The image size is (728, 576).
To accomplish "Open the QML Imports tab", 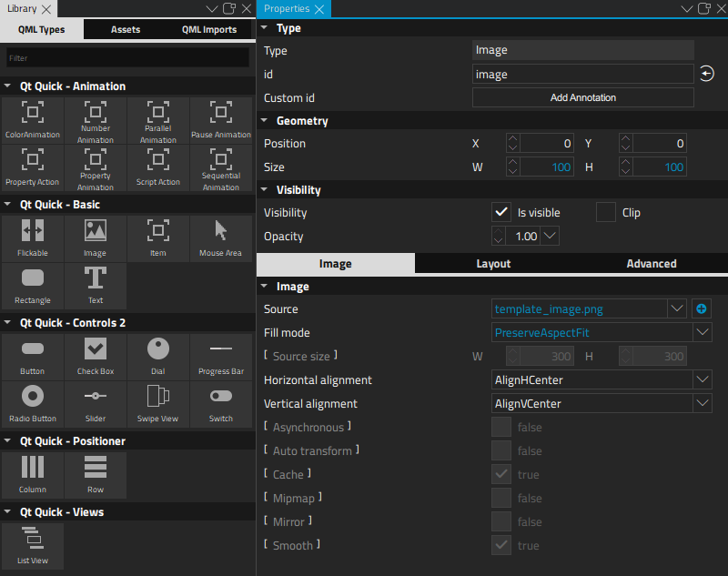I will tap(210, 29).
